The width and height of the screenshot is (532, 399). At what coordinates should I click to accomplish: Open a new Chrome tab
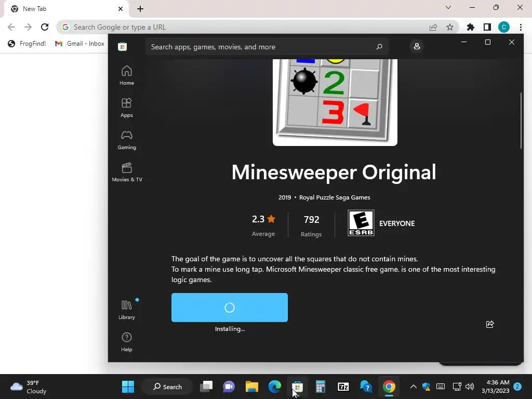pyautogui.click(x=140, y=9)
